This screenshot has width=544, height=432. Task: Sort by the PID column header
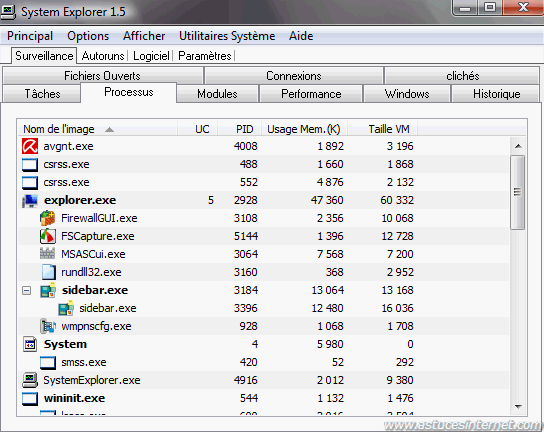[239, 129]
